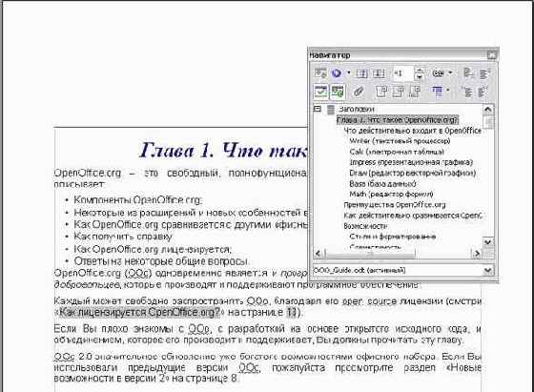Image resolution: width=534 pixels, height=392 pixels.
Task: Select the heading 'Глава 1. Что такое OpenOffice.org?'
Action: click(x=398, y=120)
